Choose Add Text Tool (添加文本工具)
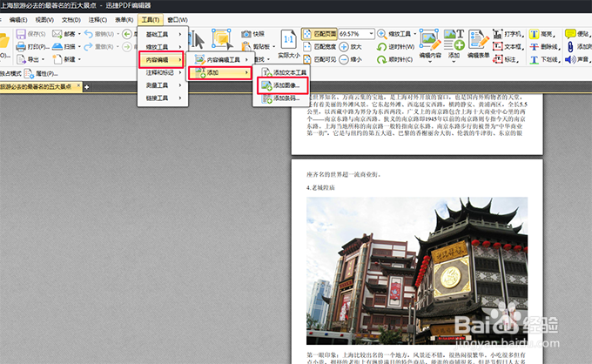 point(282,72)
